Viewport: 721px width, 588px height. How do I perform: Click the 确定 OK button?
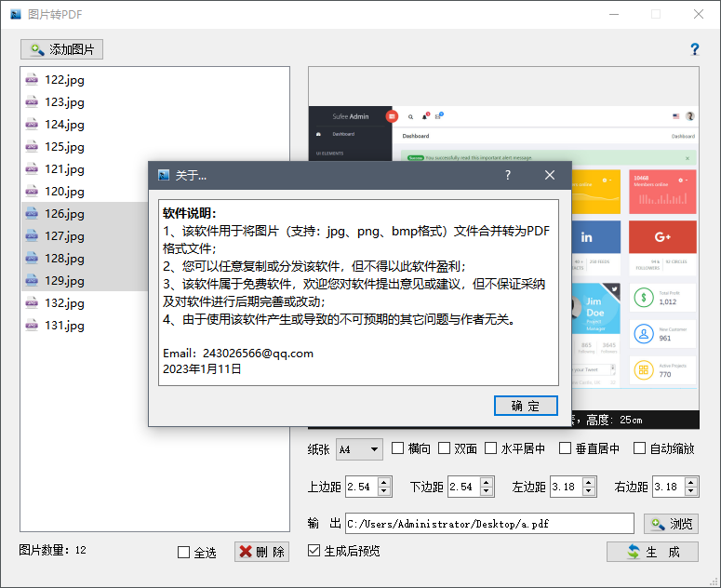[x=526, y=406]
